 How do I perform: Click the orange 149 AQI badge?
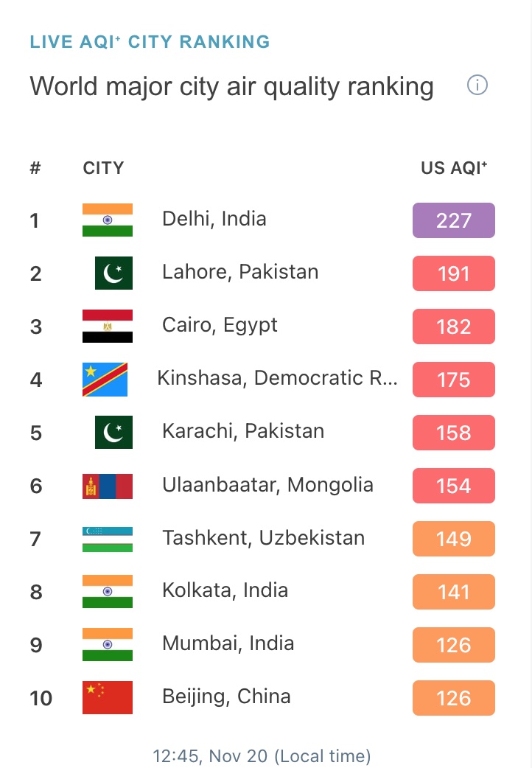point(453,539)
